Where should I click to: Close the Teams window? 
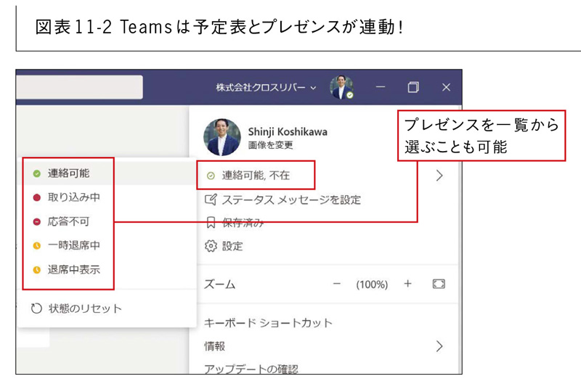point(446,87)
